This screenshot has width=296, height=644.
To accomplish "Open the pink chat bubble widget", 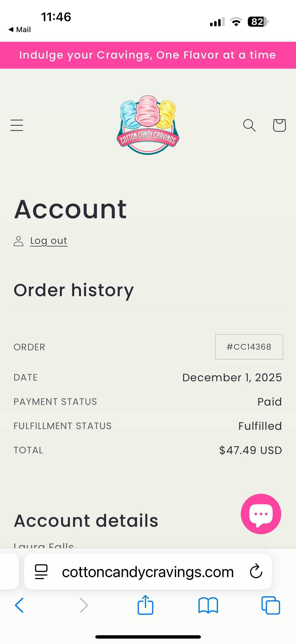I will click(x=261, y=514).
